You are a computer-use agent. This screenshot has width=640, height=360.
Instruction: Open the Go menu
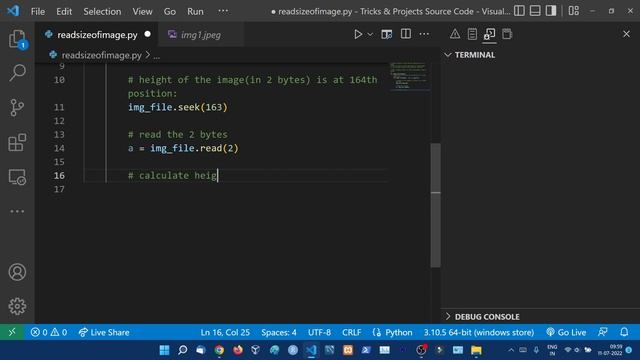(x=170, y=11)
